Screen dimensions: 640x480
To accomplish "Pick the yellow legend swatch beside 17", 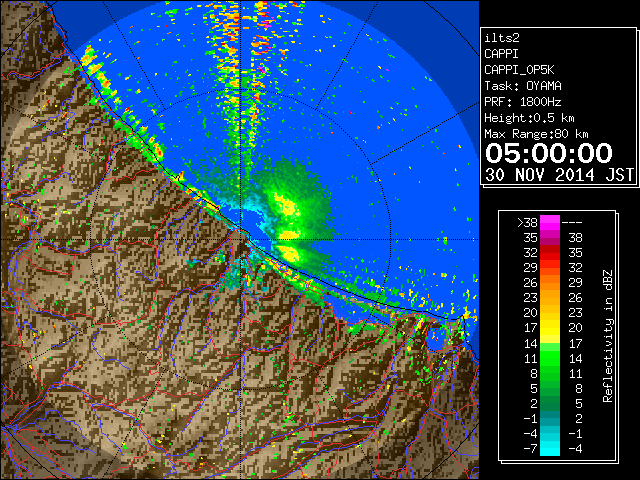I will tap(550, 328).
